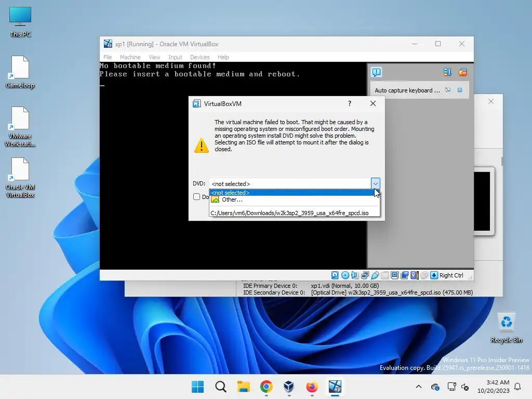The width and height of the screenshot is (532, 399).
Task: Click the USB devices status bar icon
Action: coord(375,275)
